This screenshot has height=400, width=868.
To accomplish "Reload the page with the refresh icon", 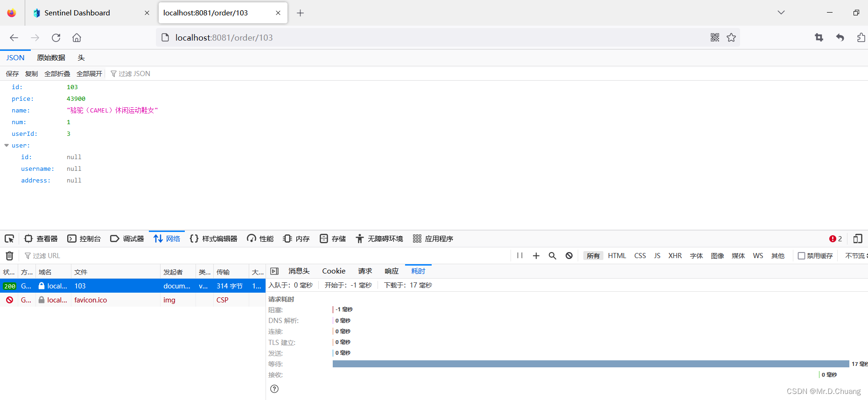I will [x=56, y=38].
